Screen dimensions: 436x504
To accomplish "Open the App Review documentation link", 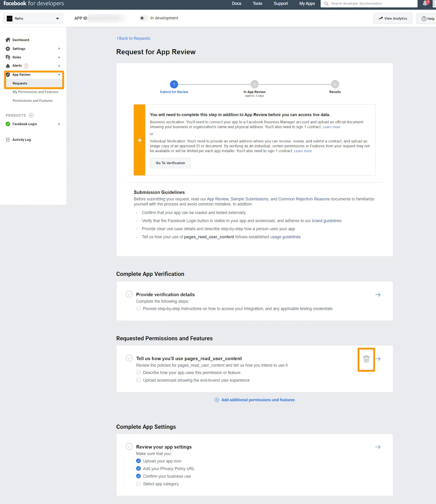I will click(218, 199).
